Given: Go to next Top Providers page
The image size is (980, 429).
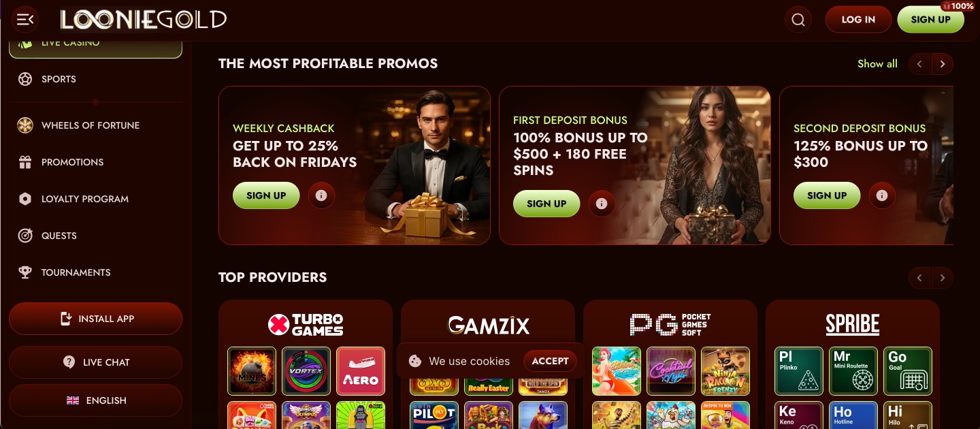Looking at the screenshot, I should [943, 278].
